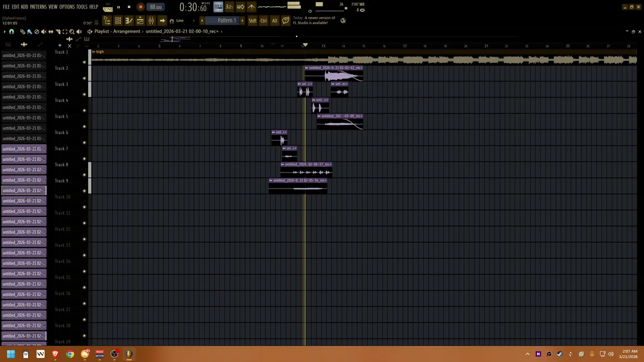Toggle the Playlist magnet snap button
The image size is (644, 362).
pyautogui.click(x=12, y=32)
